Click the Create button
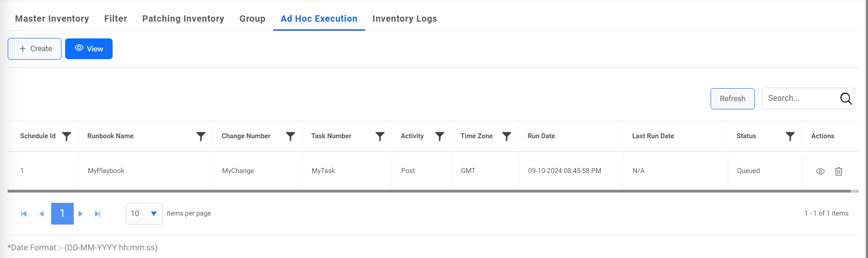 click(35, 49)
